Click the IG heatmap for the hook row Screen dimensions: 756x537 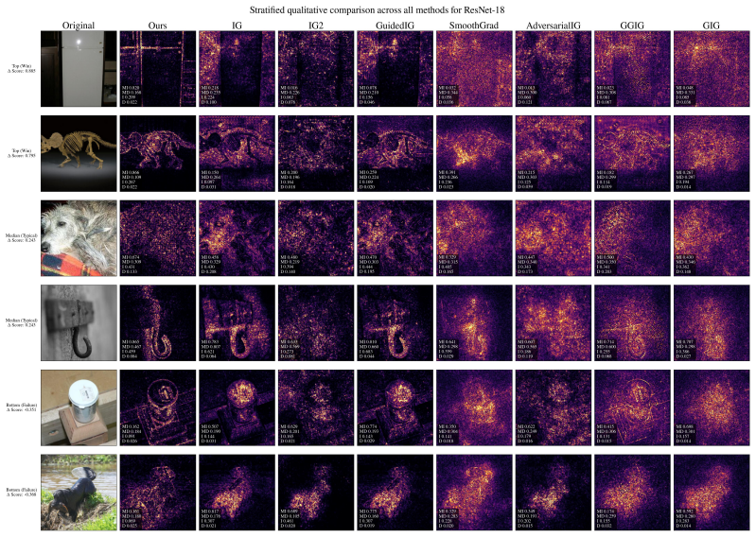237,322
